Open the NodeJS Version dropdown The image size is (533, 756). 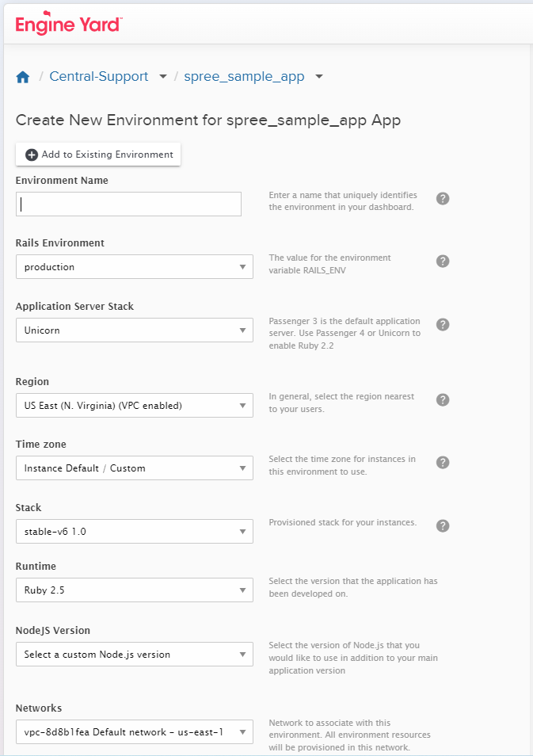tap(134, 655)
